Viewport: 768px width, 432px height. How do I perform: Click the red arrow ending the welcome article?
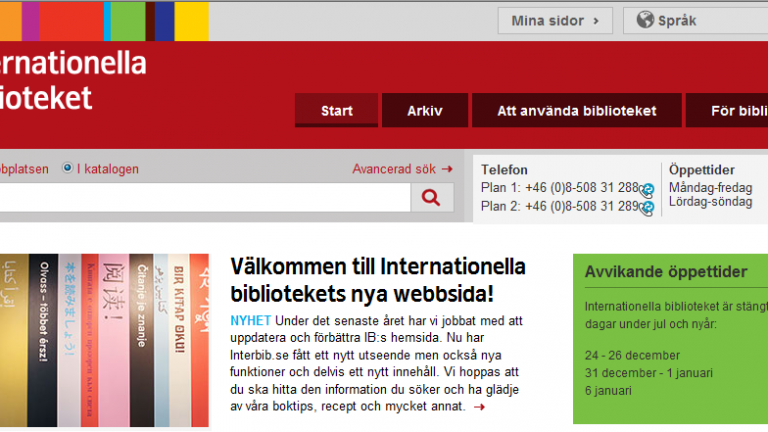click(x=480, y=407)
